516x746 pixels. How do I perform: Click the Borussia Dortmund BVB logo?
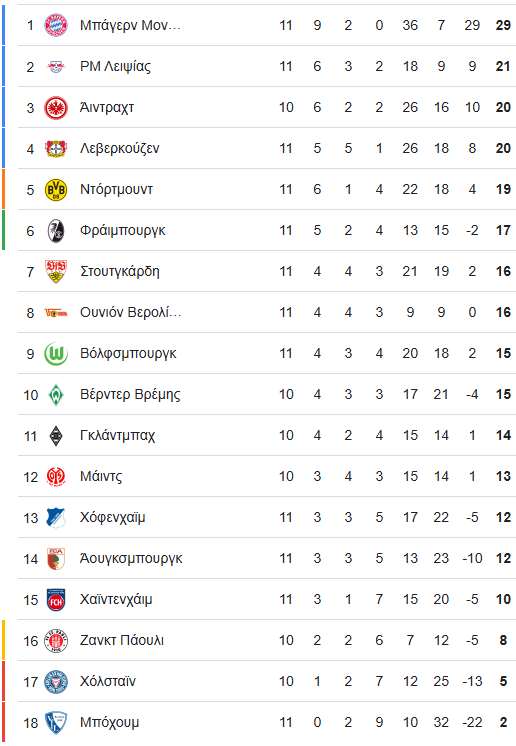[56, 190]
